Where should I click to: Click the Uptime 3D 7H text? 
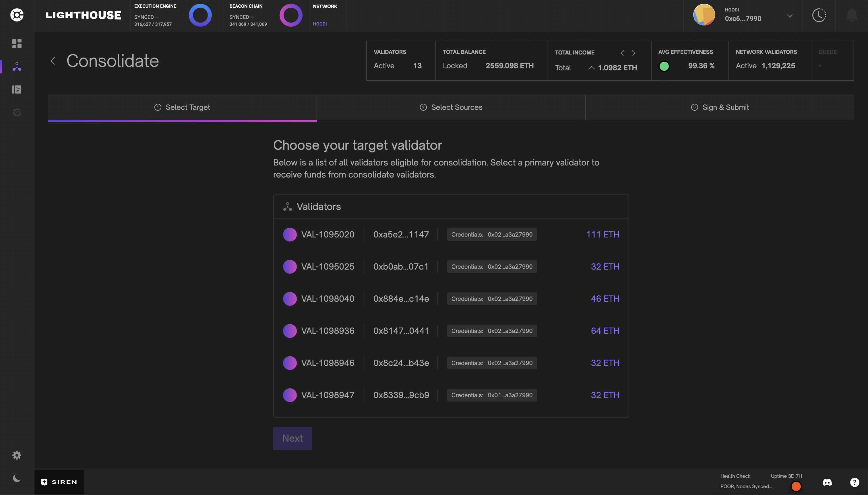coord(786,476)
